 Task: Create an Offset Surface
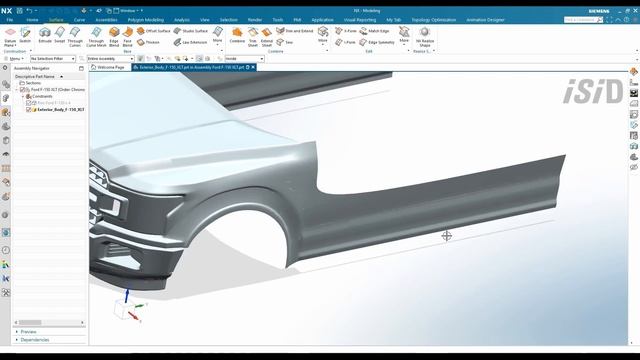(153, 31)
